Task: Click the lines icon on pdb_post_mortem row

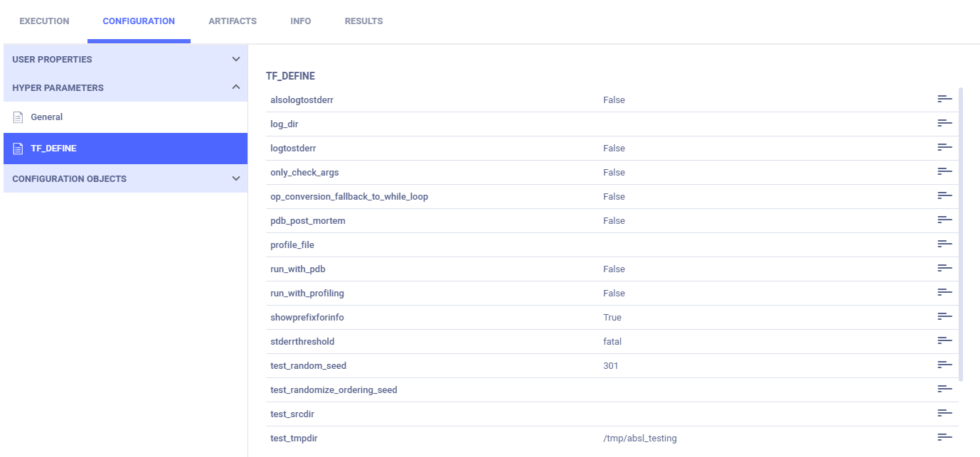Action: 944,220
